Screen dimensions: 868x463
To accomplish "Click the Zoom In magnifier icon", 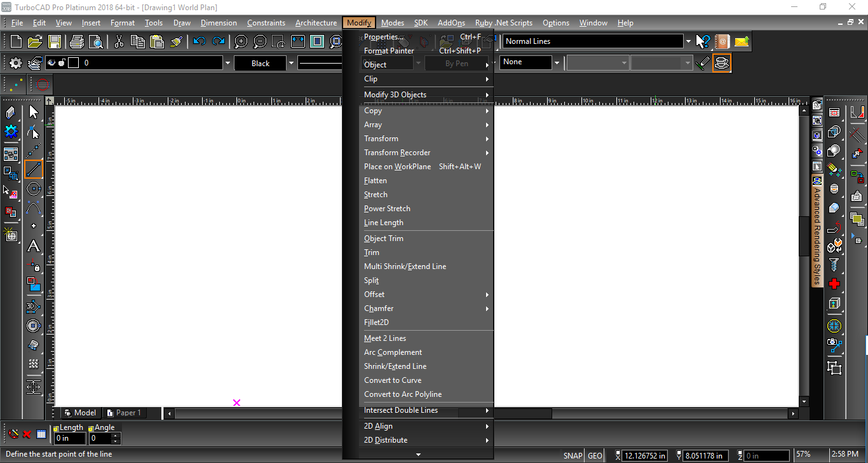I will pos(241,42).
